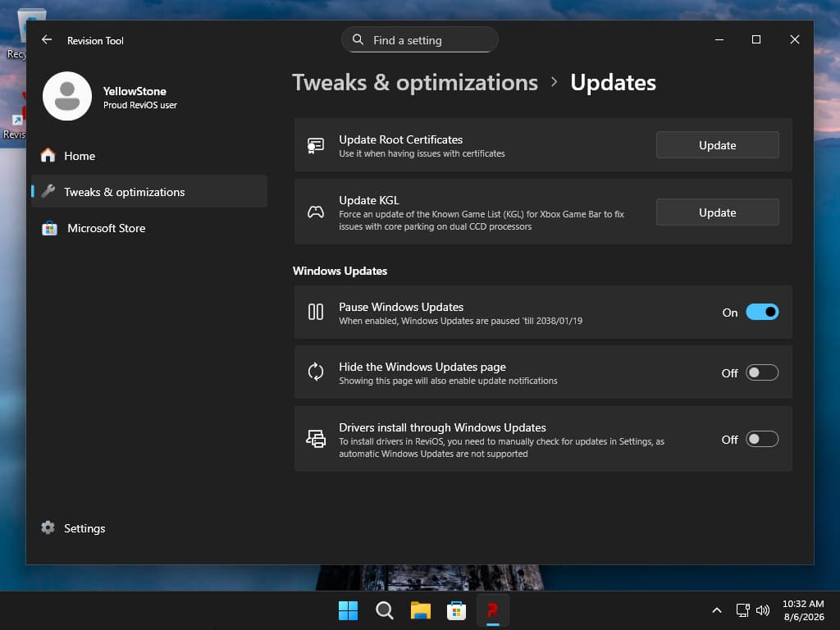Image resolution: width=840 pixels, height=630 pixels.
Task: Click the network icon in system tray
Action: point(742,610)
